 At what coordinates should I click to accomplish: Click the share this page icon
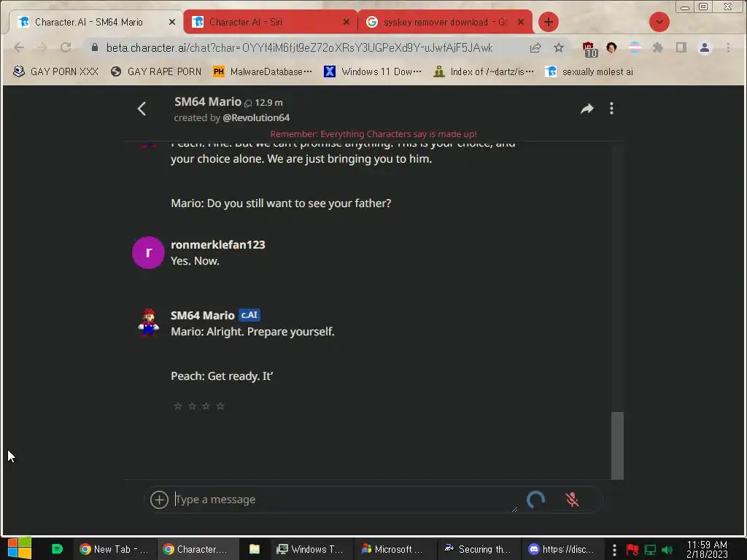[535, 47]
